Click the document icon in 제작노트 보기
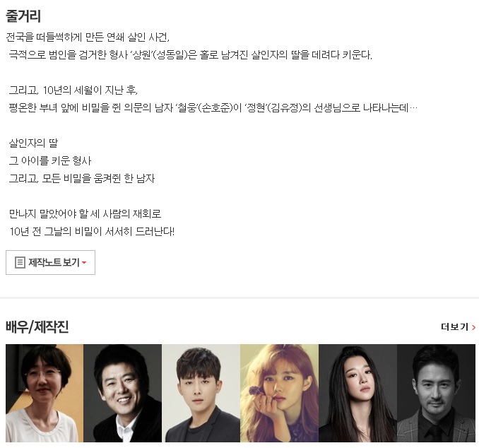Screen dimensions: 479x448 pos(20,262)
